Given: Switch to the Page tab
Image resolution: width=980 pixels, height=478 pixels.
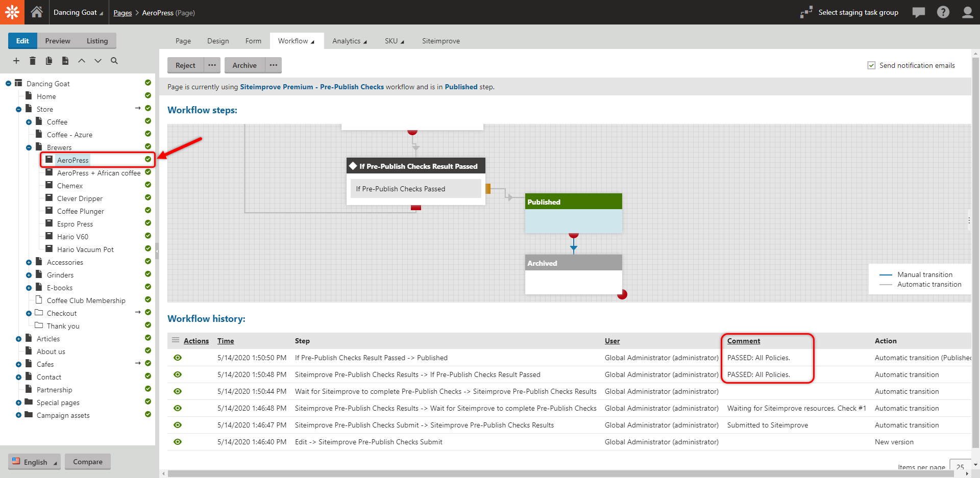Looking at the screenshot, I should [x=183, y=41].
